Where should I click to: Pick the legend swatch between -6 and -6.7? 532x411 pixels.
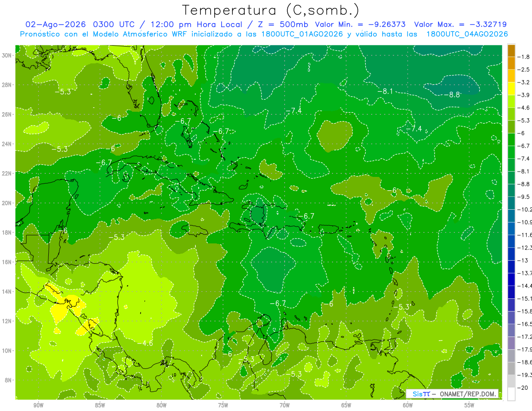[x=511, y=139]
